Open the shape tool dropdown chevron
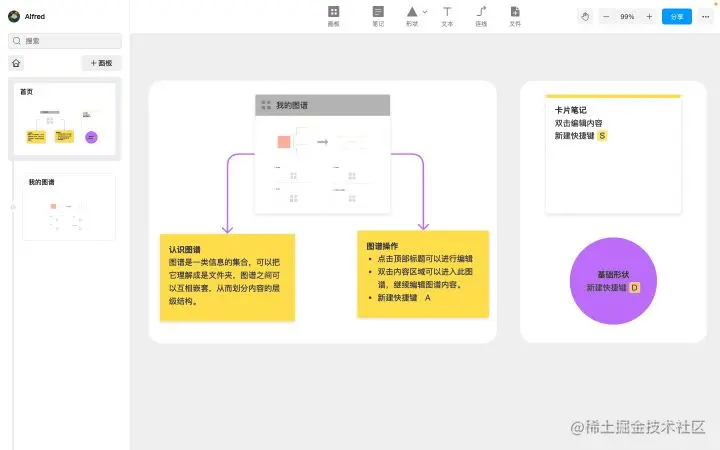Viewport: 720px width, 450px height. pyautogui.click(x=425, y=12)
